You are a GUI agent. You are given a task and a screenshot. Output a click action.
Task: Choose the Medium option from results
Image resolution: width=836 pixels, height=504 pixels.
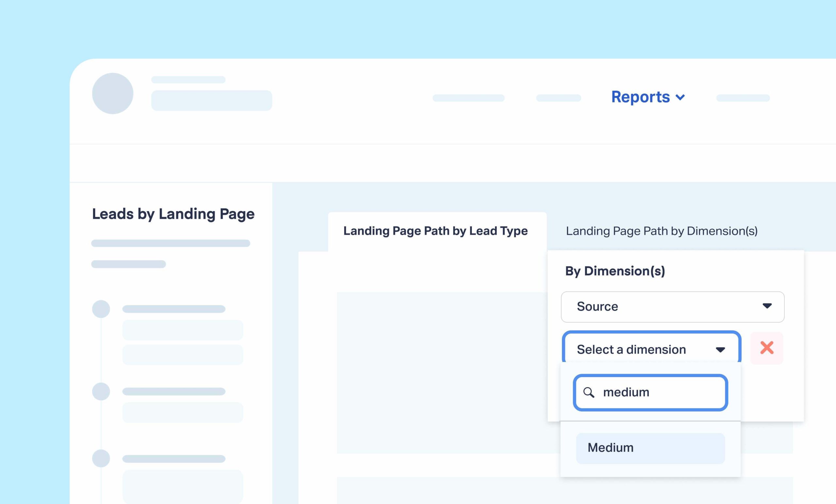(x=651, y=448)
